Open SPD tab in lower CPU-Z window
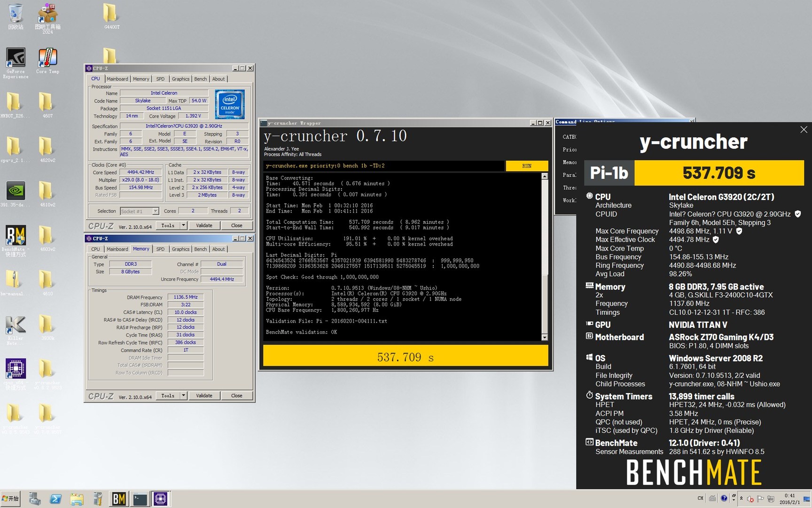 160,249
